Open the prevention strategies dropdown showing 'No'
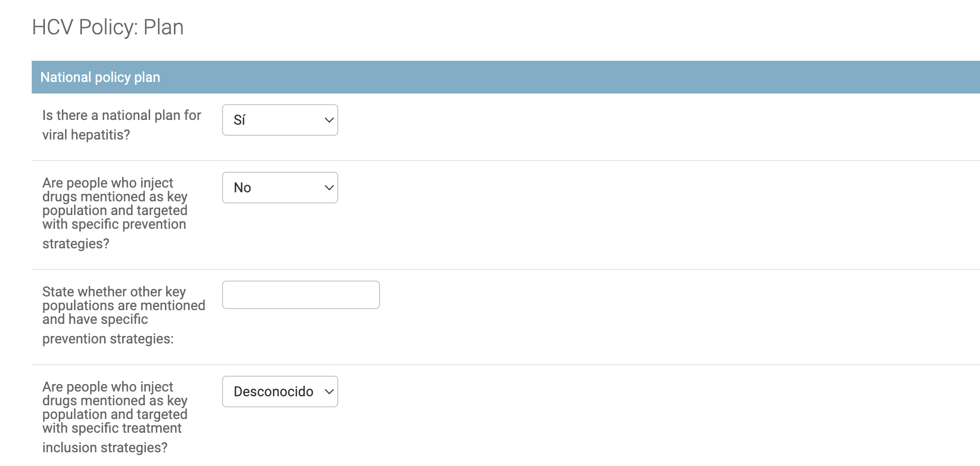The width and height of the screenshot is (980, 466). click(280, 188)
